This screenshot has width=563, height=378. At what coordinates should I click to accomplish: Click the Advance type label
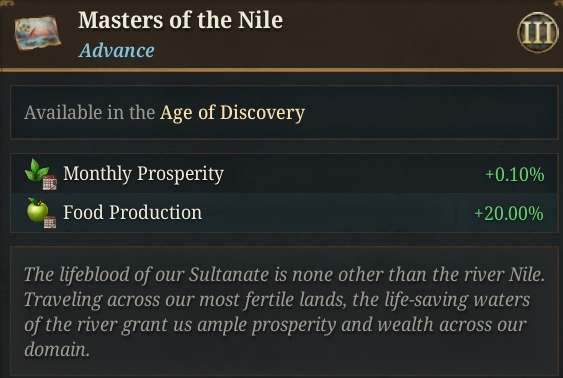117,50
